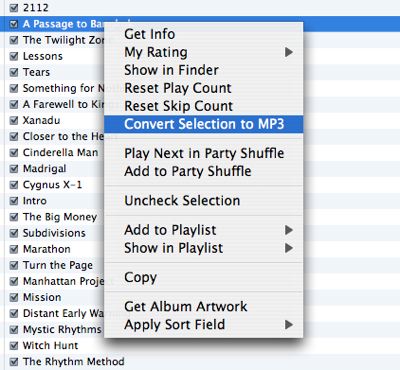Uncheck the Cygnus X-1 checkbox
400x370 pixels.
pyautogui.click(x=14, y=185)
